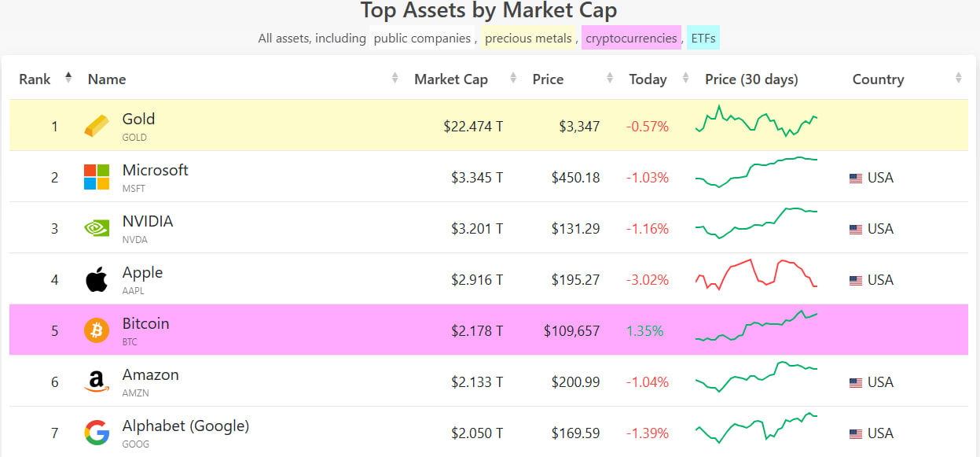Sort by Country column arrows
Screen dimensions: 980x457
[x=959, y=78]
